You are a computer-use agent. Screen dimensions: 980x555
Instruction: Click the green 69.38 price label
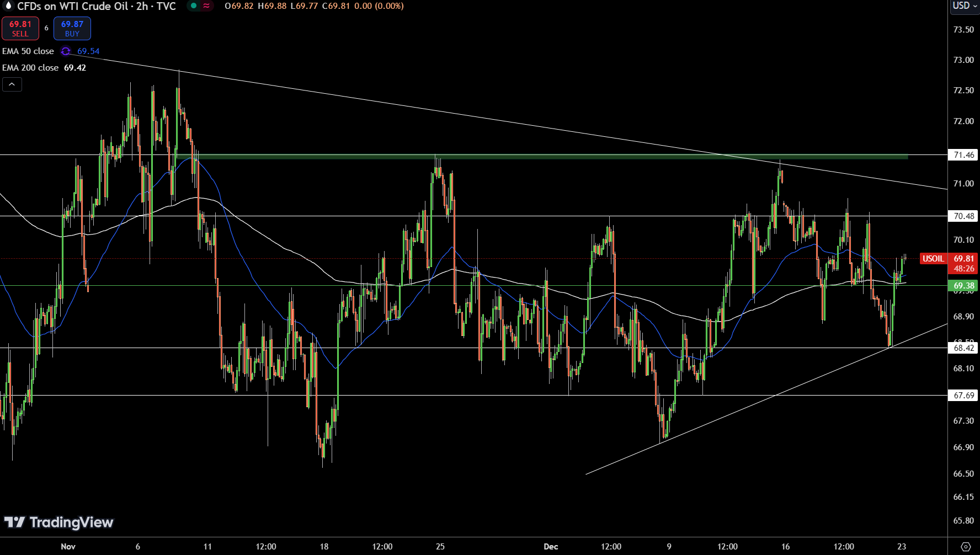tap(963, 286)
